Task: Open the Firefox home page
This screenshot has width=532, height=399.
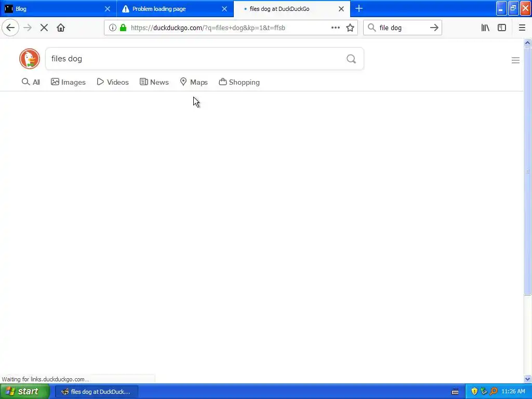Action: [x=61, y=28]
